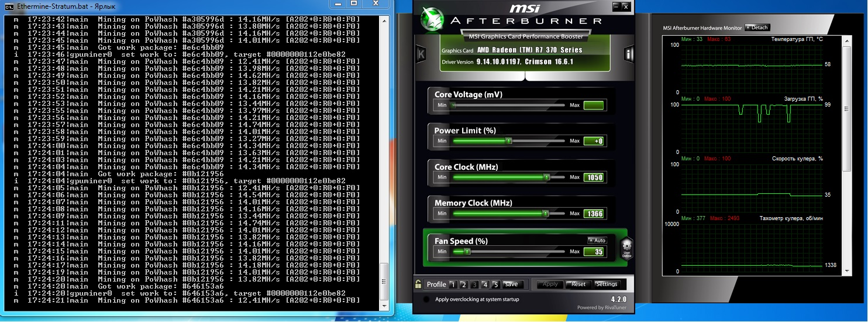Click the Fan Speed value box
The height and width of the screenshot is (322, 868).
(594, 252)
